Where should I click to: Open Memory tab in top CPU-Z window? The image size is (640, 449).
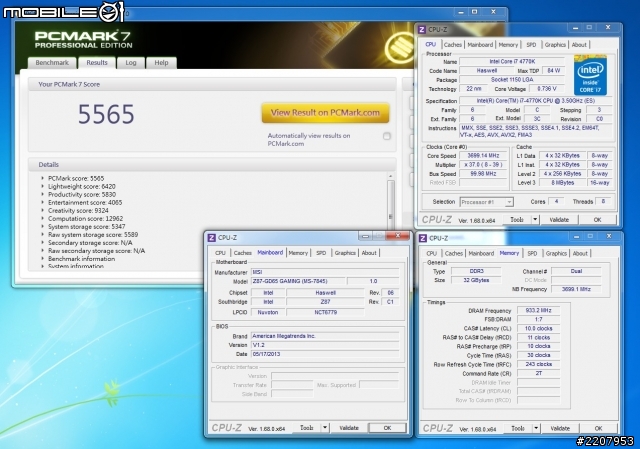(x=508, y=45)
